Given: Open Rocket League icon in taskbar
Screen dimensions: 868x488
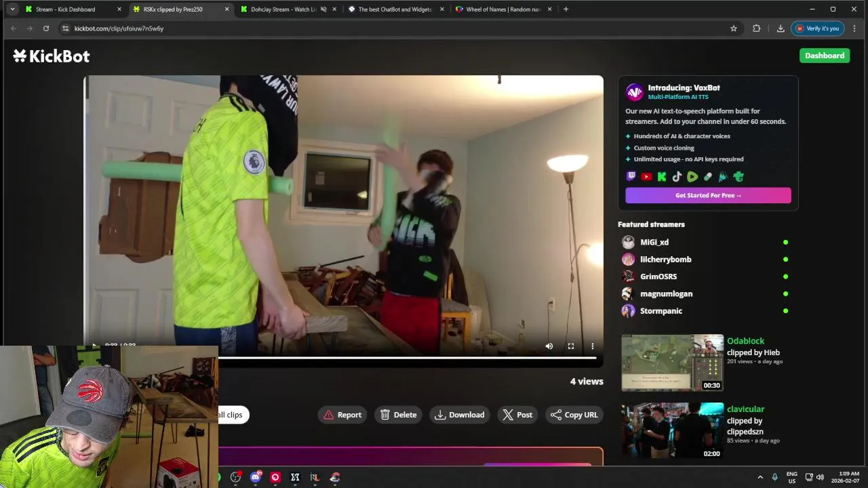Looking at the screenshot, I should point(315,477).
